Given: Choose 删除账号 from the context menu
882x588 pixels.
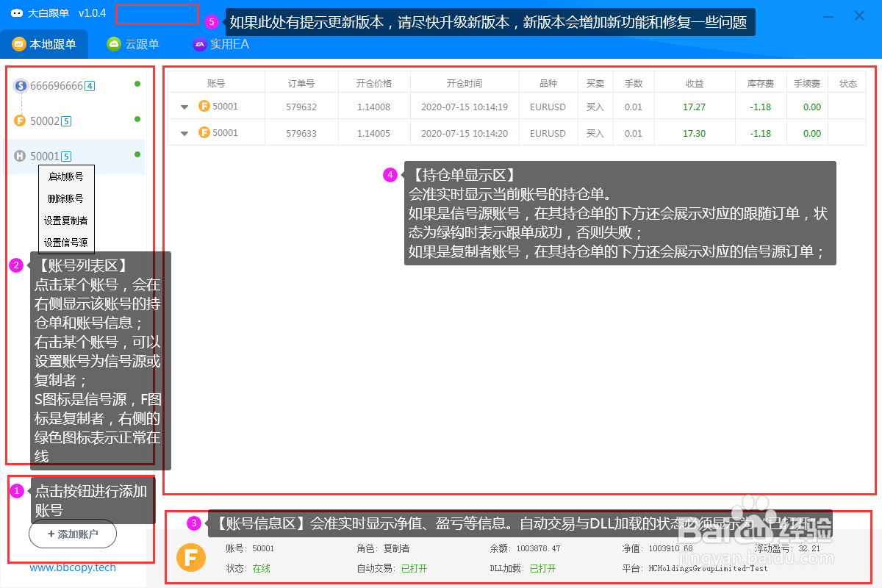Looking at the screenshot, I should point(66,198).
